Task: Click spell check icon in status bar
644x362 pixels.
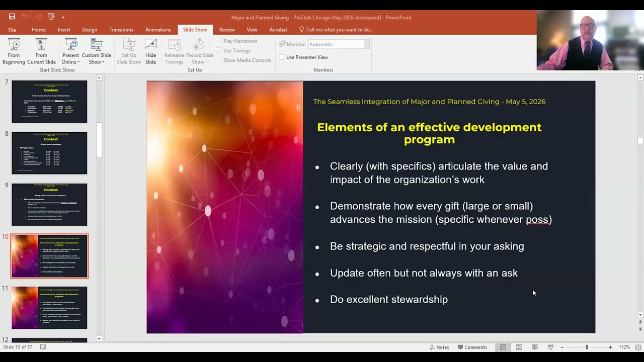Action: click(x=43, y=347)
